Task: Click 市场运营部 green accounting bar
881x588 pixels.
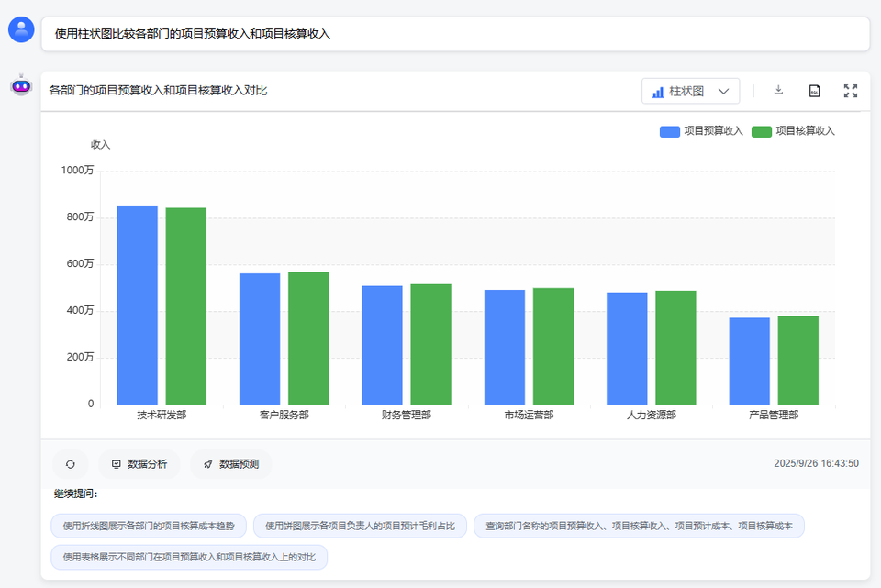Action: pyautogui.click(x=553, y=347)
